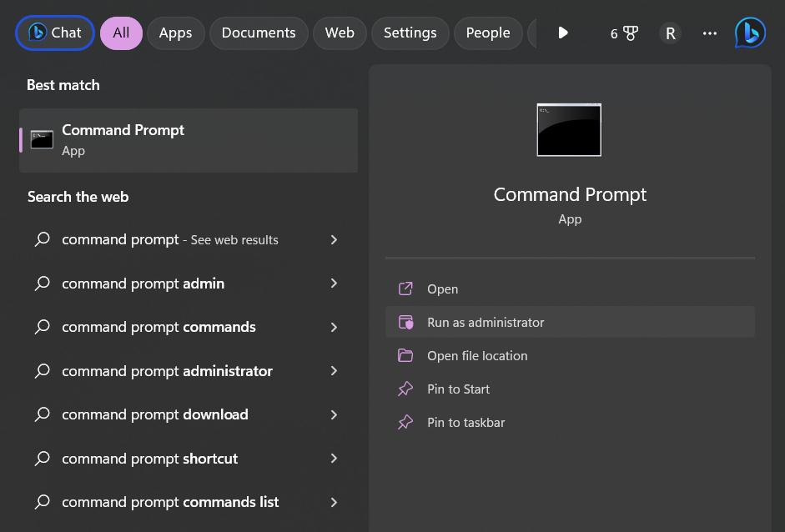This screenshot has width=785, height=532.
Task: Click search icon beside command prompt admin
Action: point(43,284)
